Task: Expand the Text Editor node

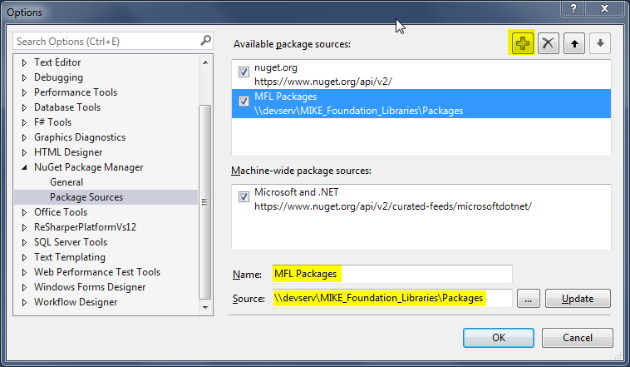Action: coord(24,63)
